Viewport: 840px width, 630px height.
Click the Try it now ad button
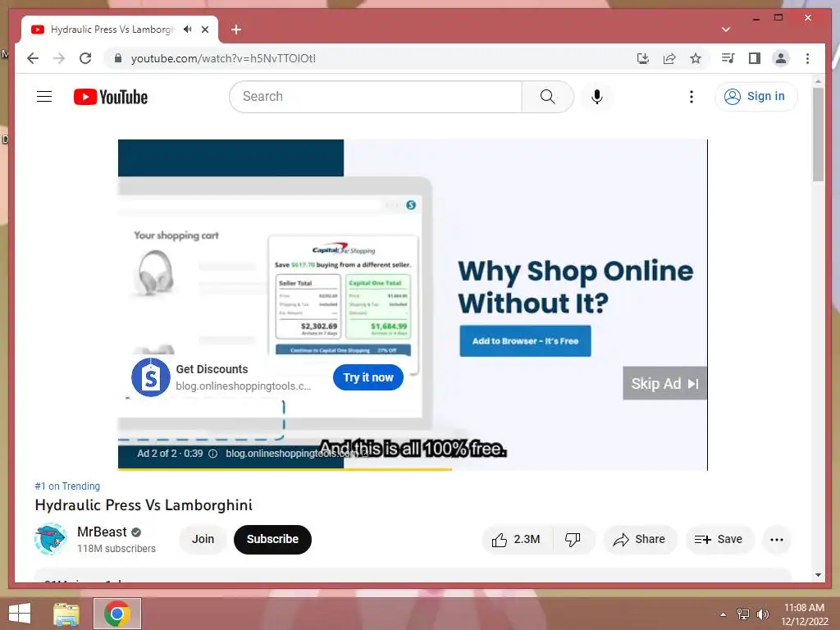368,377
